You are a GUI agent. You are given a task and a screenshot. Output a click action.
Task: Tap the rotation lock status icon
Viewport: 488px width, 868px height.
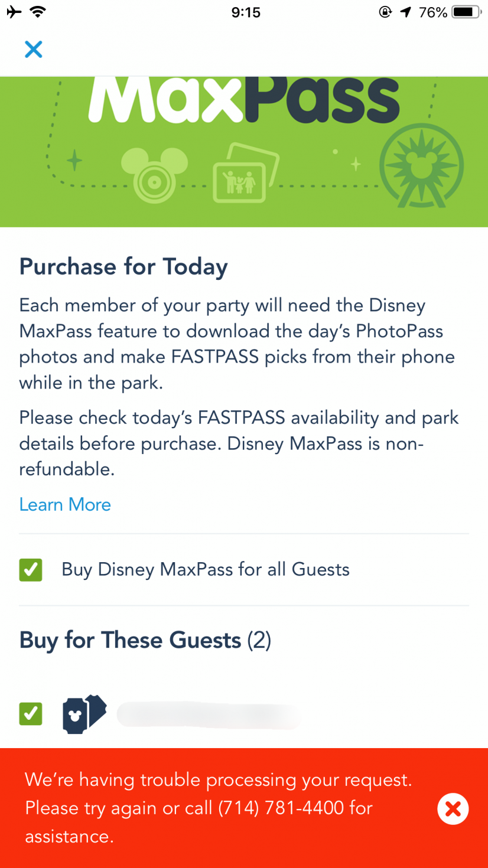pyautogui.click(x=385, y=12)
